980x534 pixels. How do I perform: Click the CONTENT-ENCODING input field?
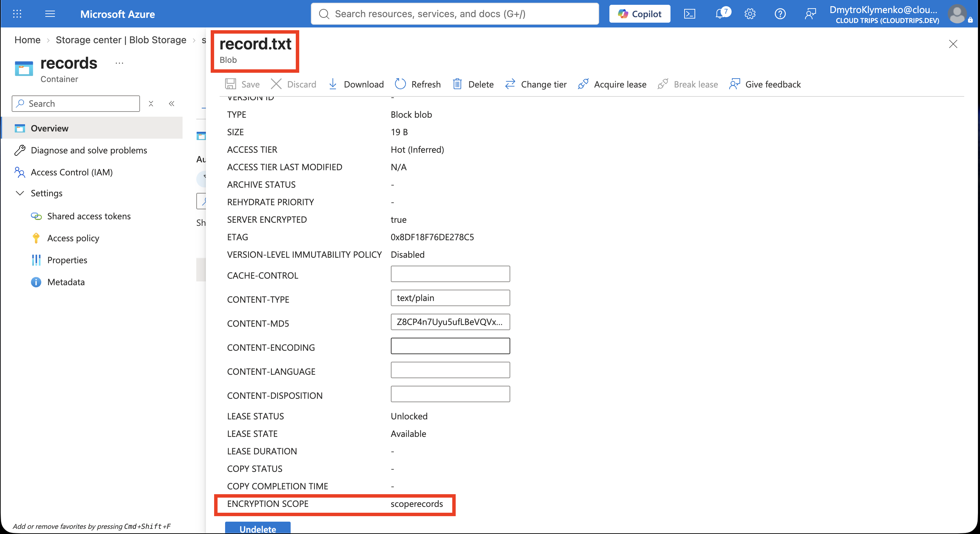450,346
